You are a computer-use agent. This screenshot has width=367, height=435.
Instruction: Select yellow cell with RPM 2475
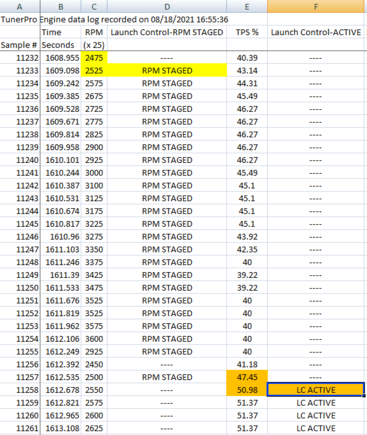point(94,58)
